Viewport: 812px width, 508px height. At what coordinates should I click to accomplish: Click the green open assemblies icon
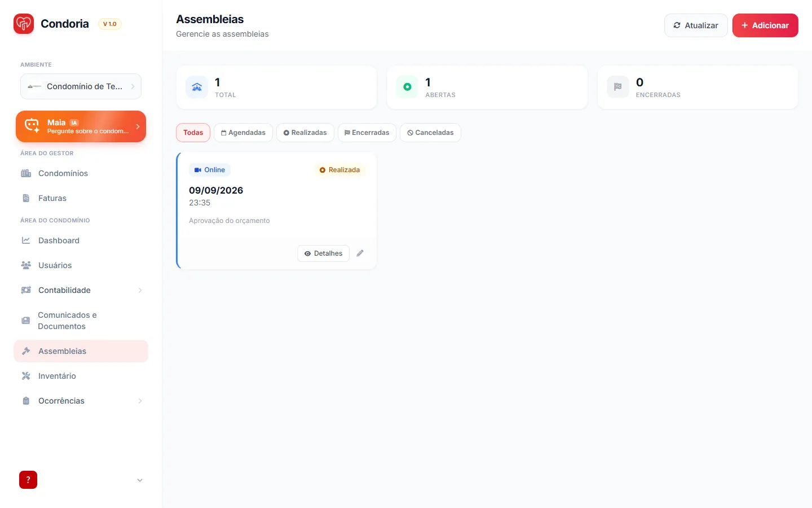click(407, 87)
